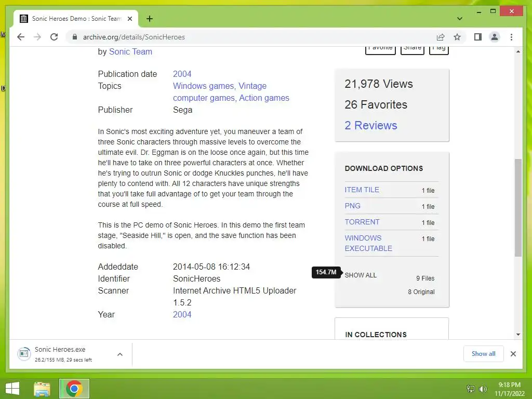Screen dimensions: 532x399
Task: Expand options for Sonic Heroes.exe download
Action: point(120,354)
